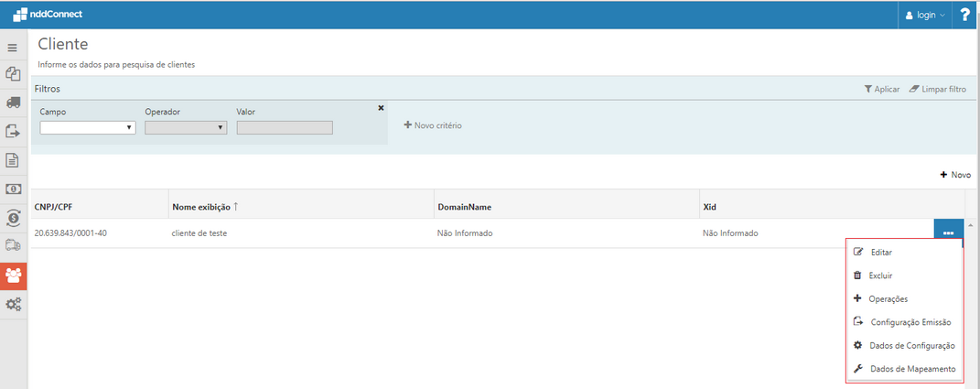Choose Editar from the context menu
This screenshot has width=980, height=389.
click(904, 253)
